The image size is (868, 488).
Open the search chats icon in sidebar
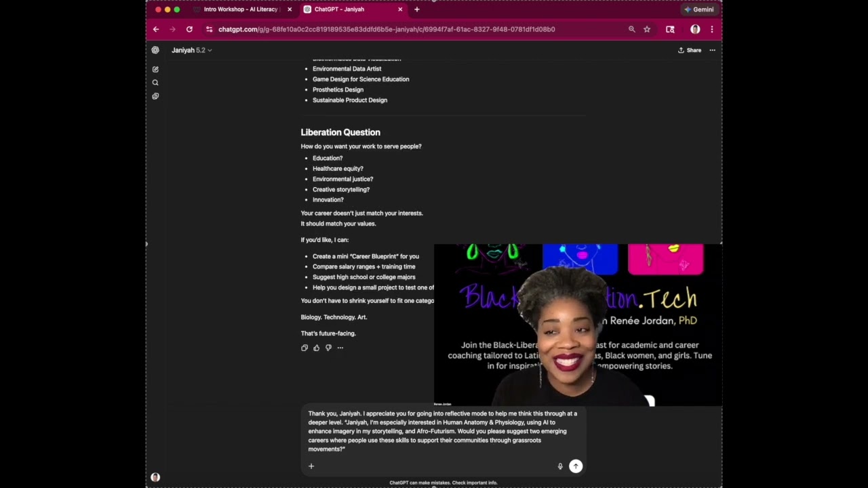point(155,83)
